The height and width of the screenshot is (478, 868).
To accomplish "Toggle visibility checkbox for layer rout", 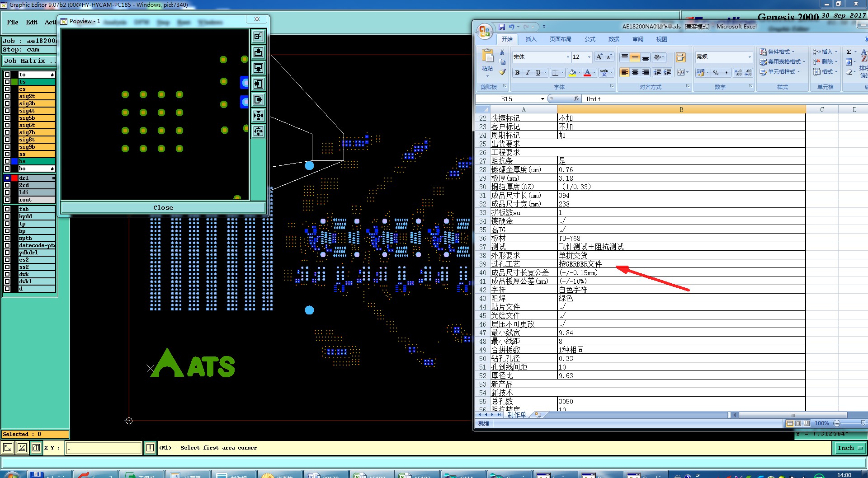I will click(7, 200).
